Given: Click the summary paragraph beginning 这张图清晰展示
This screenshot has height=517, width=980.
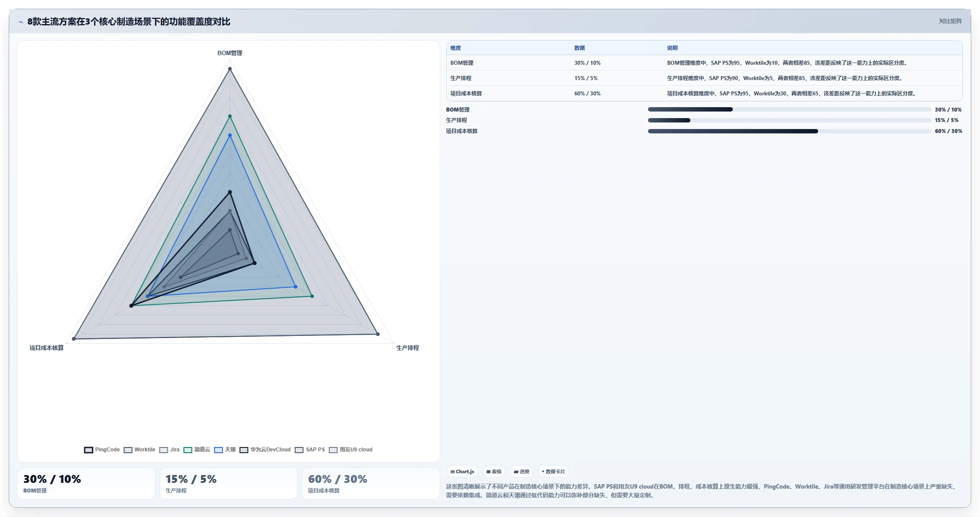Looking at the screenshot, I should pyautogui.click(x=701, y=491).
